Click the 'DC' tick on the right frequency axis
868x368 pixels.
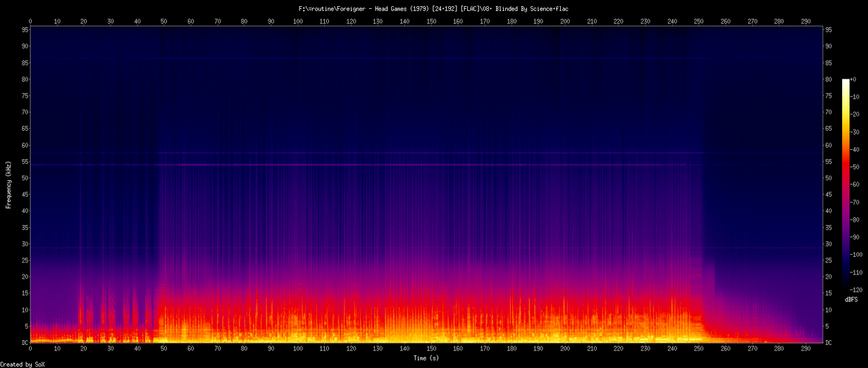click(x=829, y=342)
